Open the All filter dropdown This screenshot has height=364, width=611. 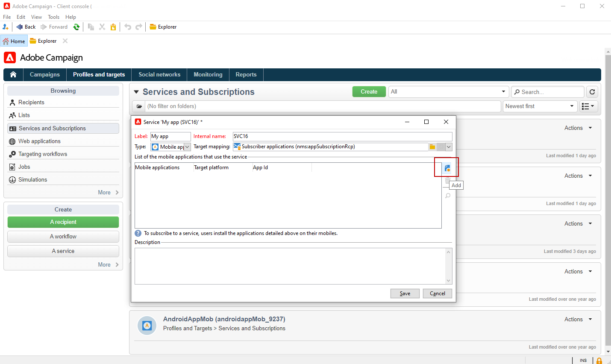(x=449, y=92)
